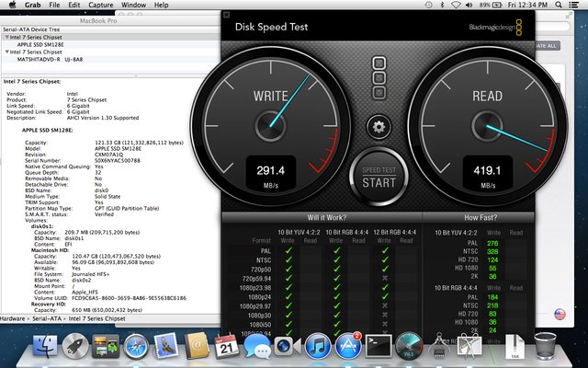Click the Grab scissors Dock icon

469,346
